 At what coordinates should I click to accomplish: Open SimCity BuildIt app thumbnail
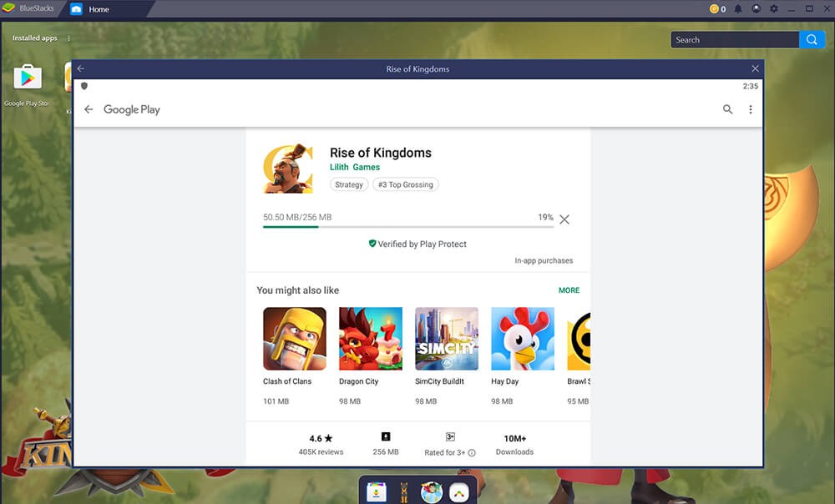[x=447, y=339]
